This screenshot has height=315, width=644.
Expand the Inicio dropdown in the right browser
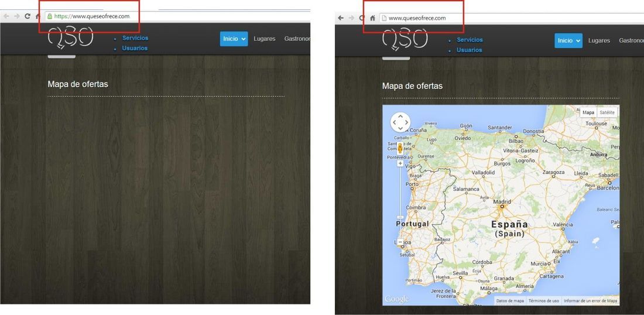568,40
